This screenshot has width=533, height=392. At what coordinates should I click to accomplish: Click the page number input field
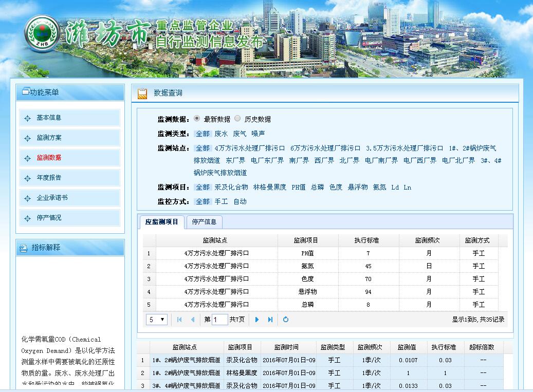(220, 320)
